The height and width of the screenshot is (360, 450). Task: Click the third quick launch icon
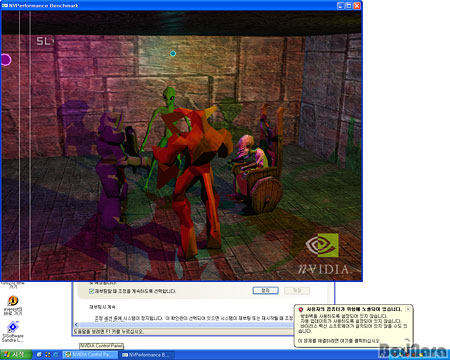click(x=56, y=355)
